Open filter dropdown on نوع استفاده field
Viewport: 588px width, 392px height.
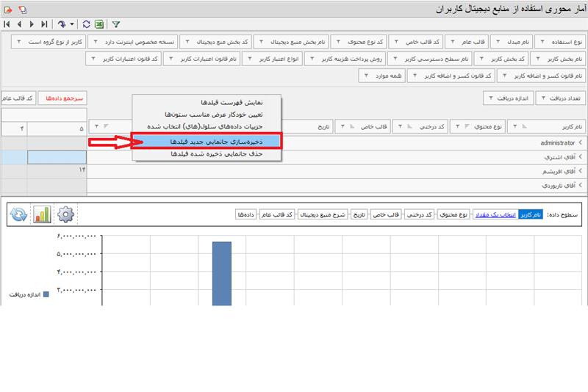click(542, 42)
